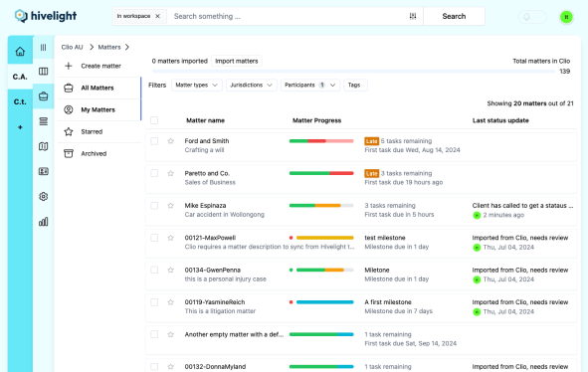Viewport: 588px width, 372px height.
Task: Open the Participants filter dropdown
Action: click(x=310, y=86)
